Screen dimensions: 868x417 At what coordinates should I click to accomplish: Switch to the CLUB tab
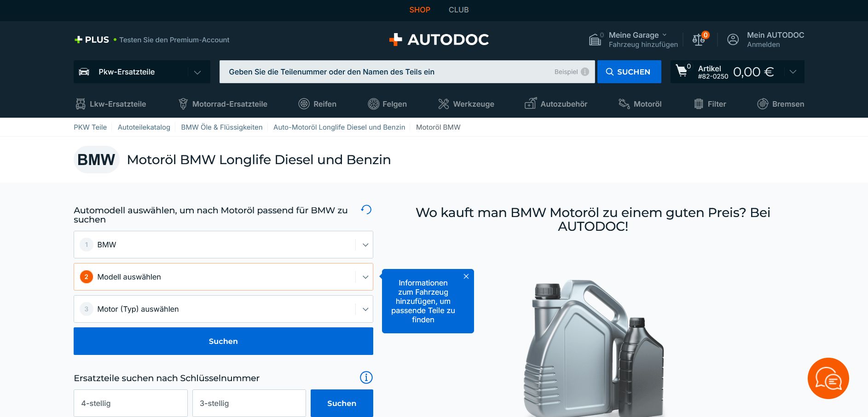point(459,10)
